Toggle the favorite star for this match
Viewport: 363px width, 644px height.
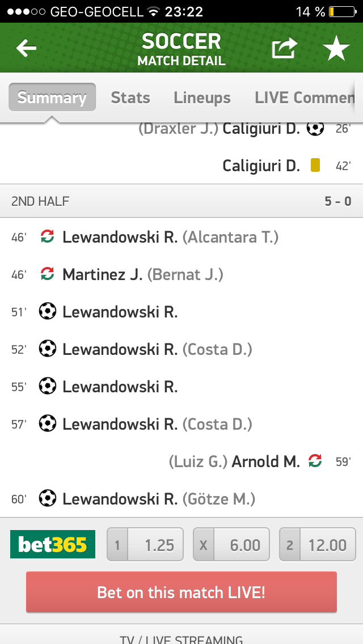point(336,49)
